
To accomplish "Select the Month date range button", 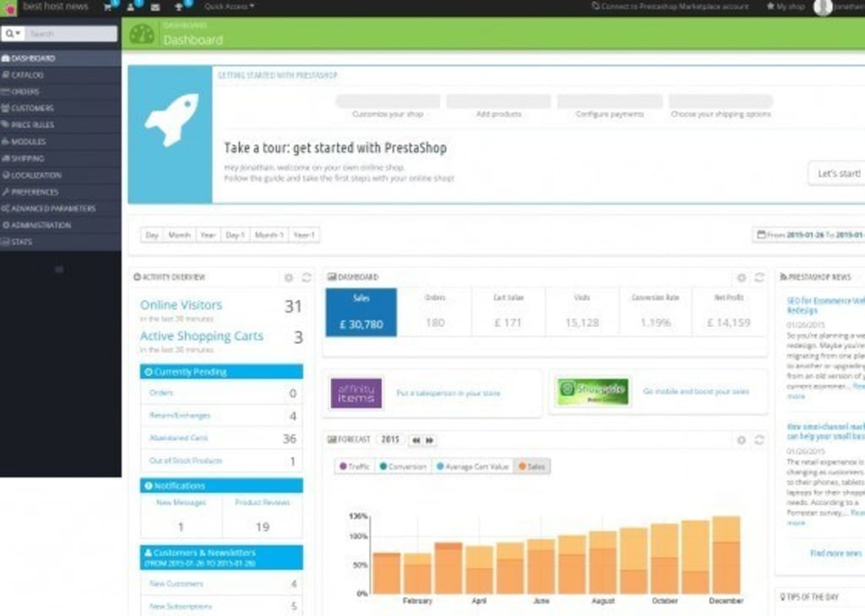I will click(x=179, y=235).
